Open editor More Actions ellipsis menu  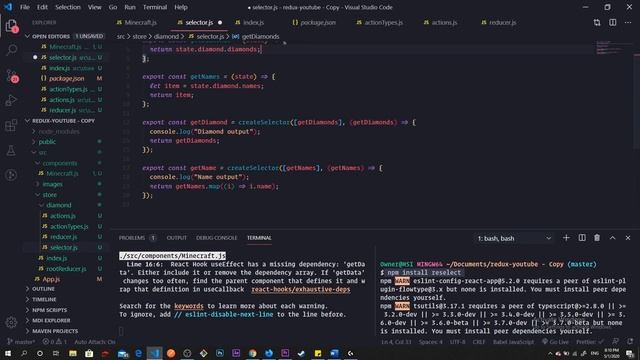click(628, 23)
